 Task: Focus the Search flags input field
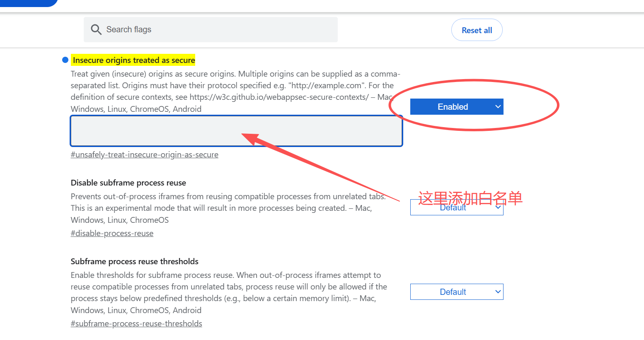click(x=220, y=29)
